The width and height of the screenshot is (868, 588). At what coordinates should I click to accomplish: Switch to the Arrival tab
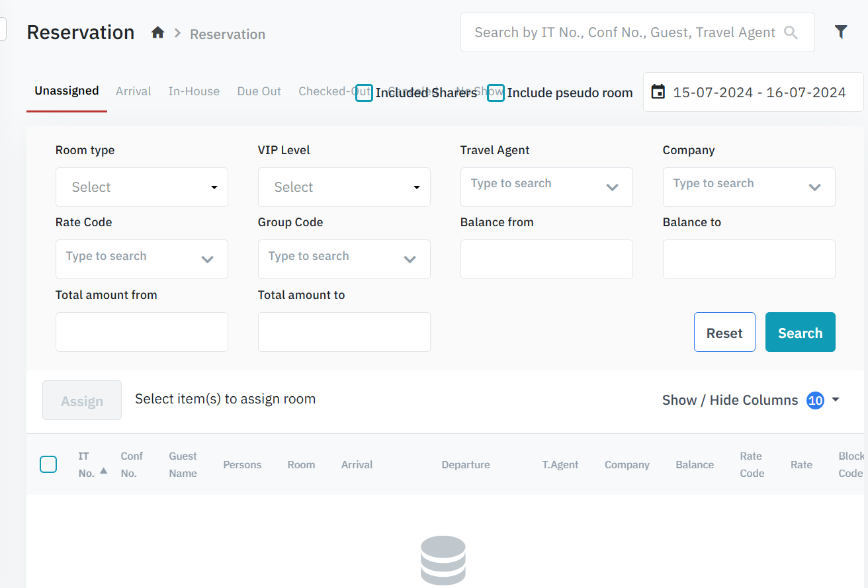tap(133, 91)
